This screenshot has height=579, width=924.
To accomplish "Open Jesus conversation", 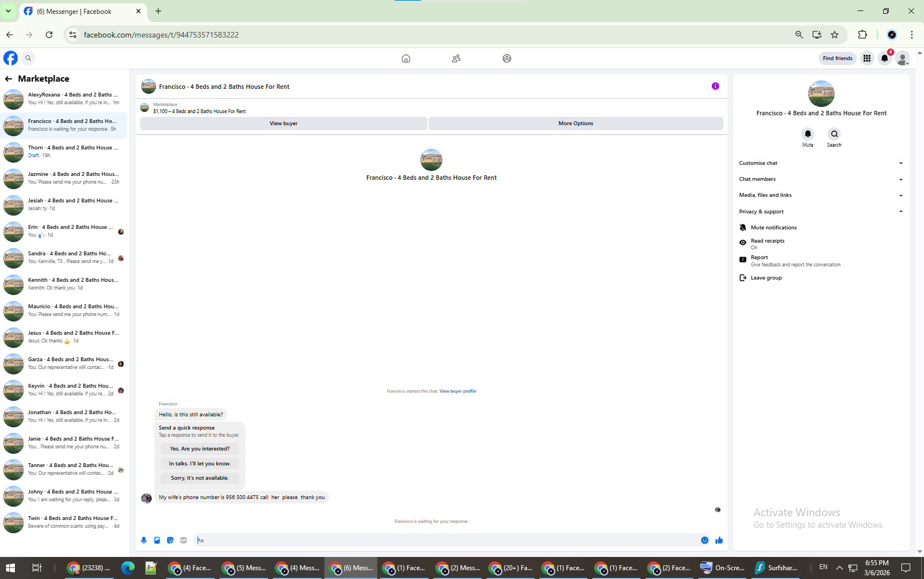I will pos(65,337).
